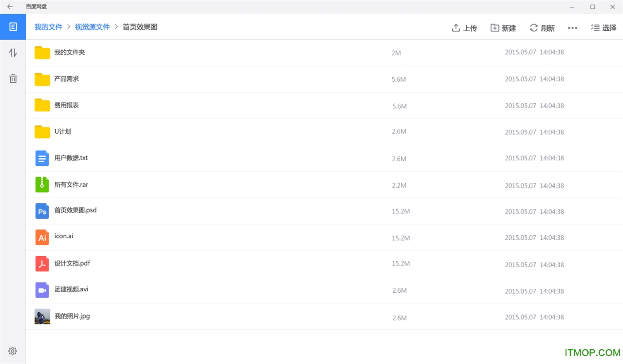
Task: Open the U计划 folder name
Action: pyautogui.click(x=62, y=131)
